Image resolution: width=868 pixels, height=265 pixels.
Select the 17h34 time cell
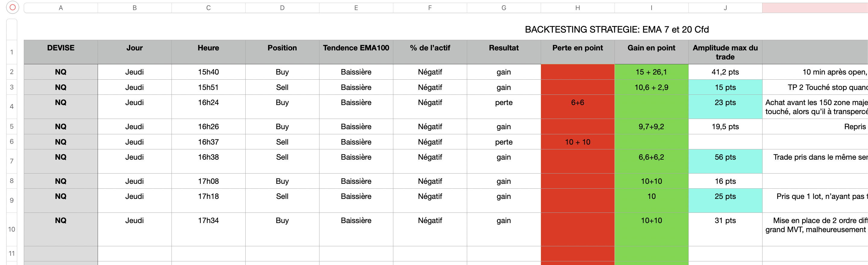point(208,221)
